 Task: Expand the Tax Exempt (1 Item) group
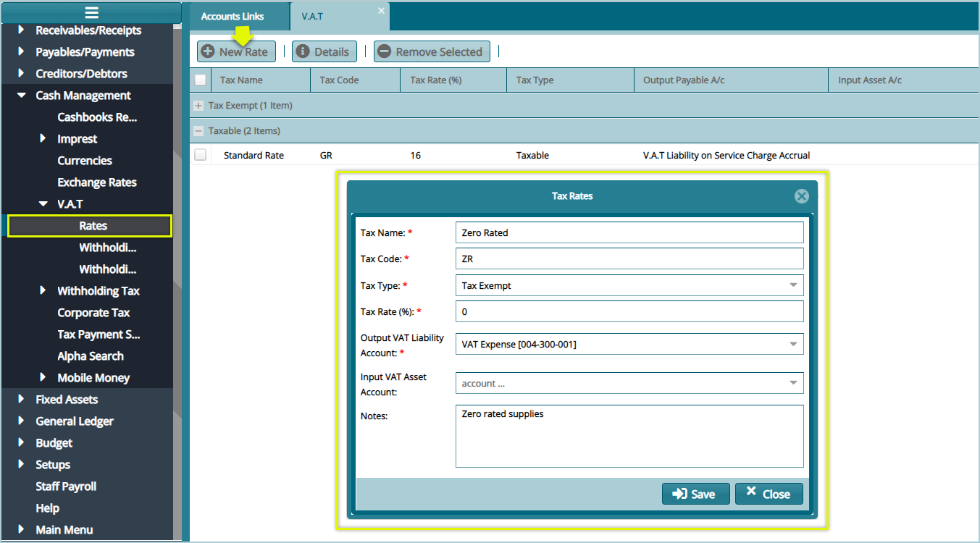(x=198, y=106)
